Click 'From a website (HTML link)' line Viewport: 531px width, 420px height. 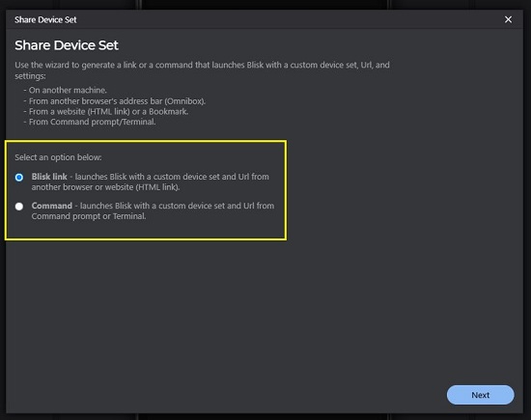click(x=105, y=111)
